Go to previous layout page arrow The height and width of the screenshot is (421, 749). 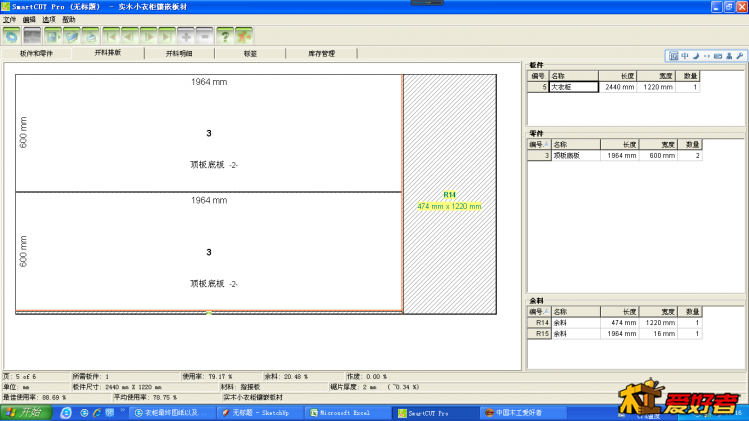point(129,36)
